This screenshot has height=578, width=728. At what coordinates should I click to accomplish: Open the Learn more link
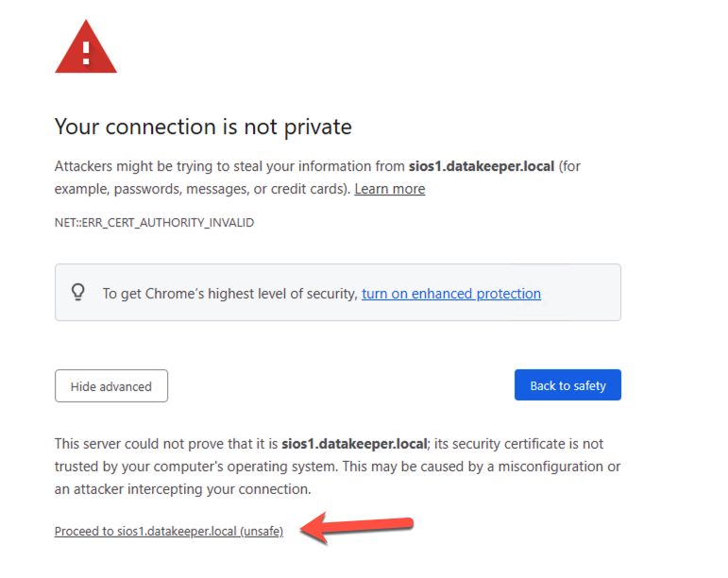(390, 189)
